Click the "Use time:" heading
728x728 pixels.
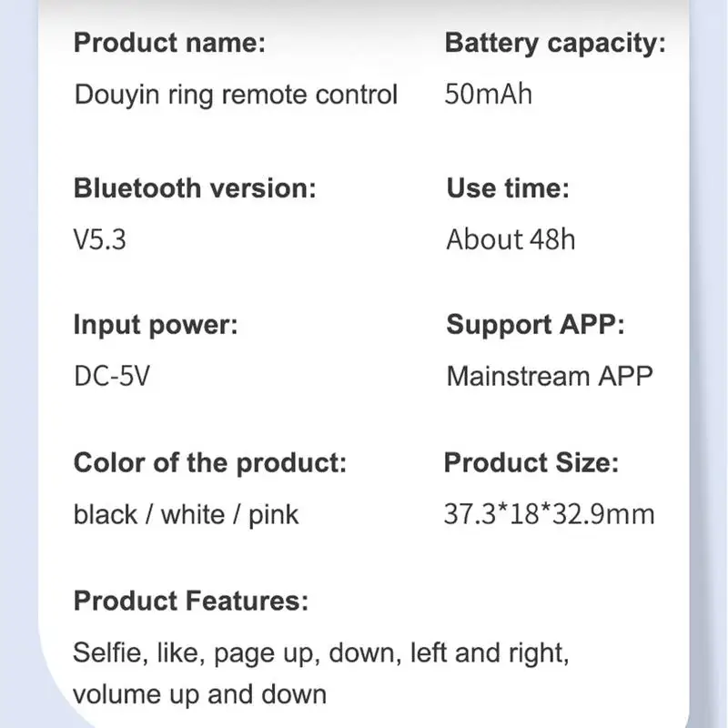click(x=507, y=188)
